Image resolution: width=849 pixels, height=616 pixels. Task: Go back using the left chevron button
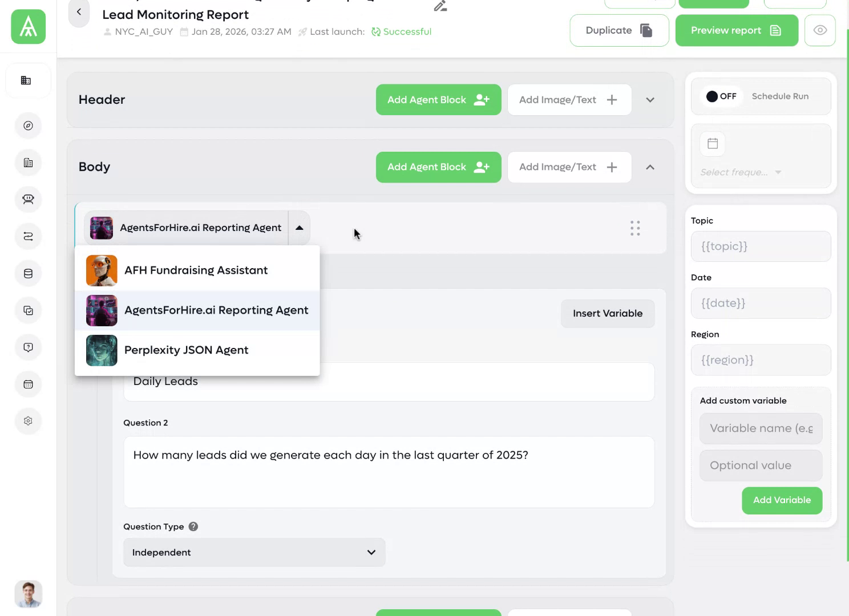coord(79,13)
